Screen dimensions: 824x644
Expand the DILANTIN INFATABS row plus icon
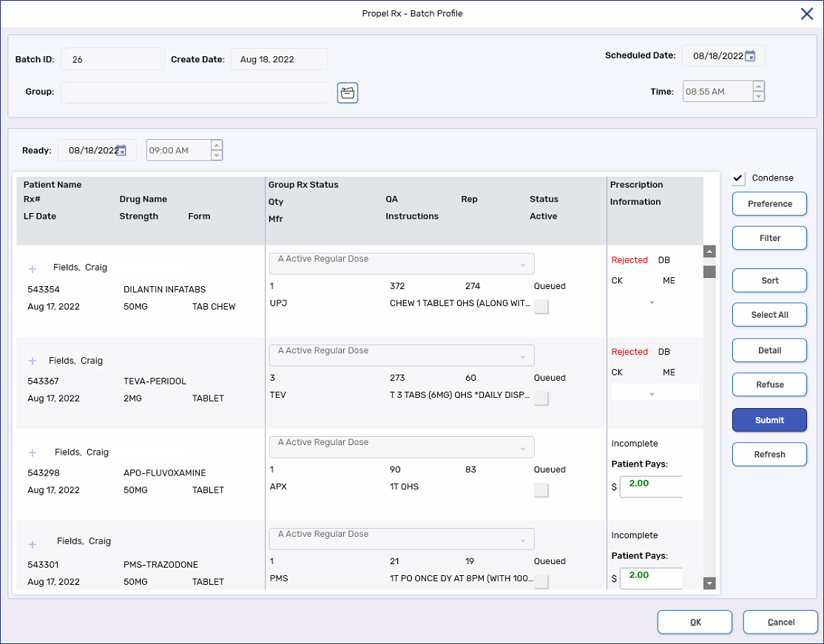click(x=33, y=269)
